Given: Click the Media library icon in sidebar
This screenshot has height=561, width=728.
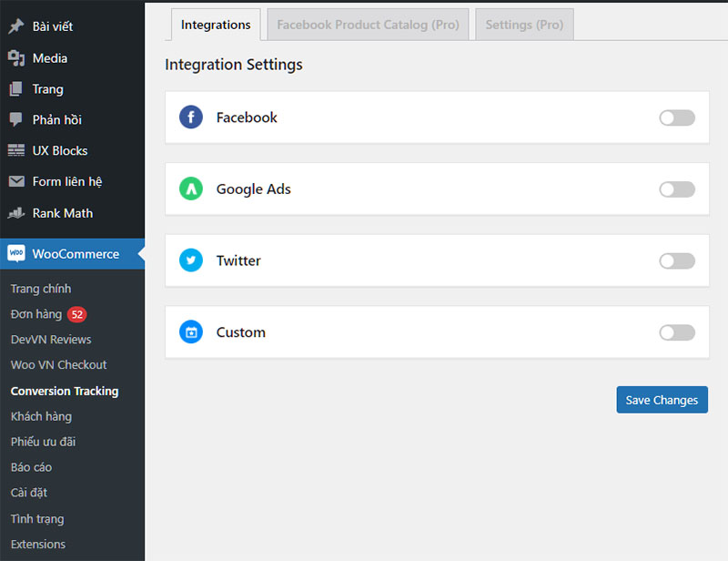Looking at the screenshot, I should click(16, 58).
